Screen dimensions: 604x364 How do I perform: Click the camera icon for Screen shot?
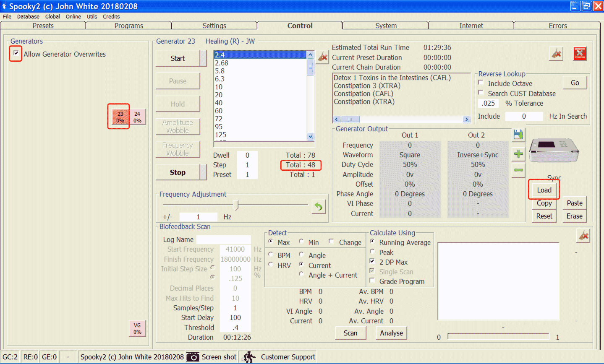coord(193,357)
